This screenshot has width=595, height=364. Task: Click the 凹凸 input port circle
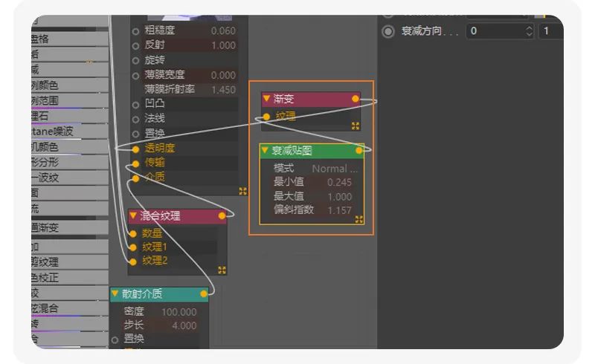point(135,105)
